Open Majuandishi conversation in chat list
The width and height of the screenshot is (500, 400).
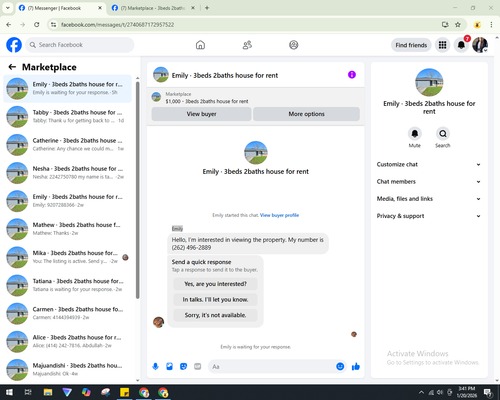[67, 370]
